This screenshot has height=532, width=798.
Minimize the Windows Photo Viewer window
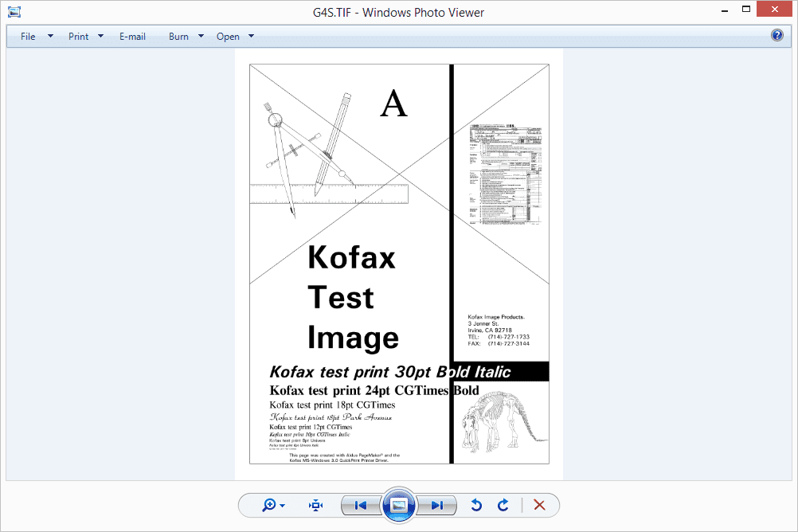pos(725,10)
